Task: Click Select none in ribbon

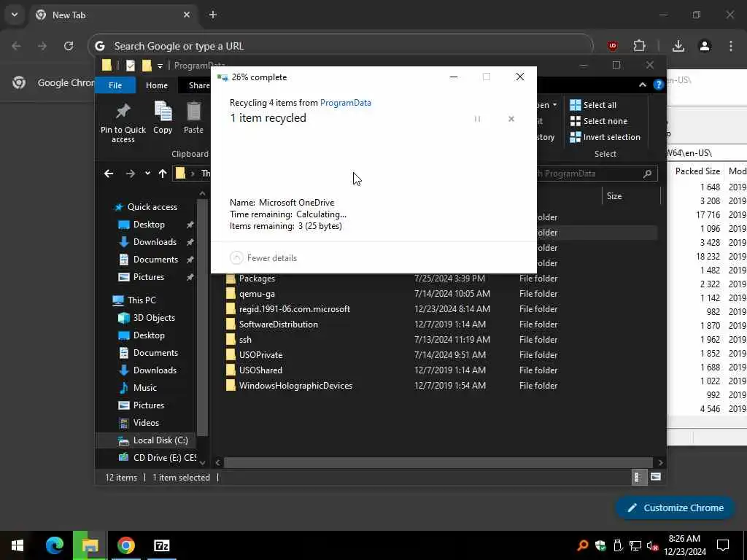Action: click(x=599, y=121)
